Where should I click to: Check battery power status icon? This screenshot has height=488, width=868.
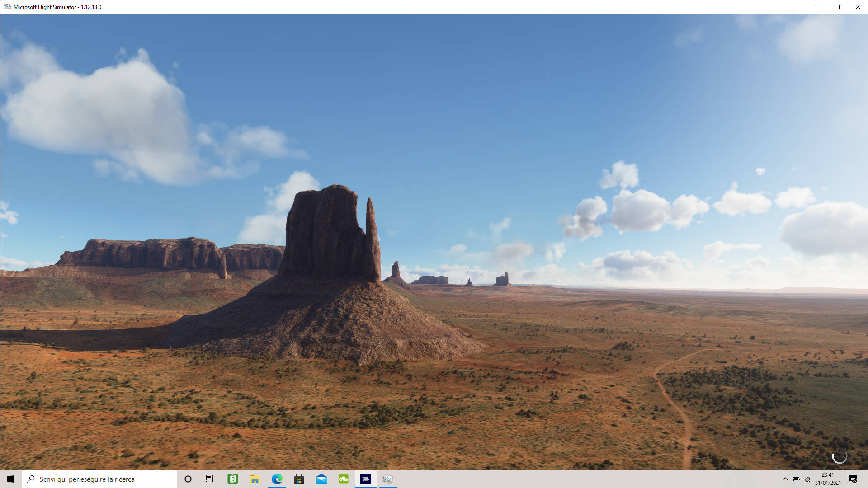796,479
